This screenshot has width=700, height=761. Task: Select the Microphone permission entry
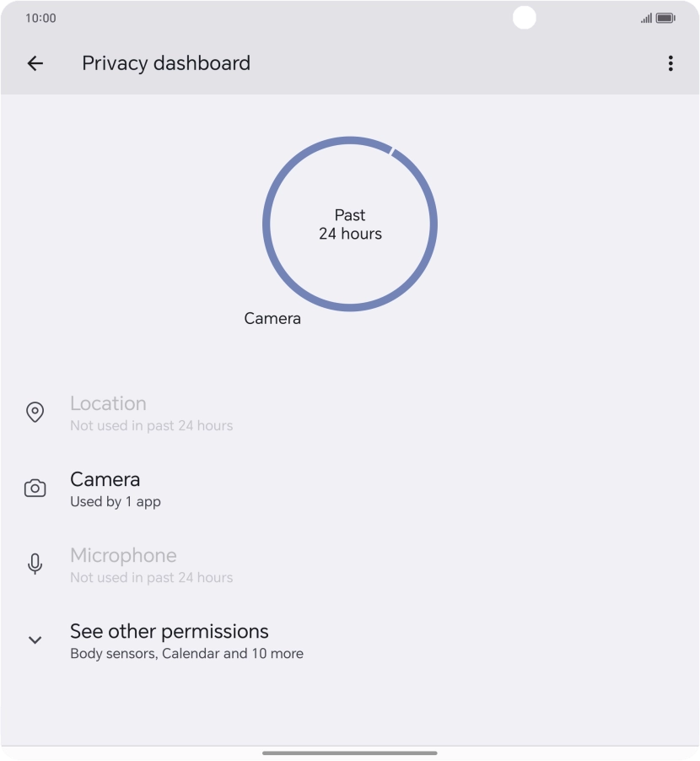point(123,555)
